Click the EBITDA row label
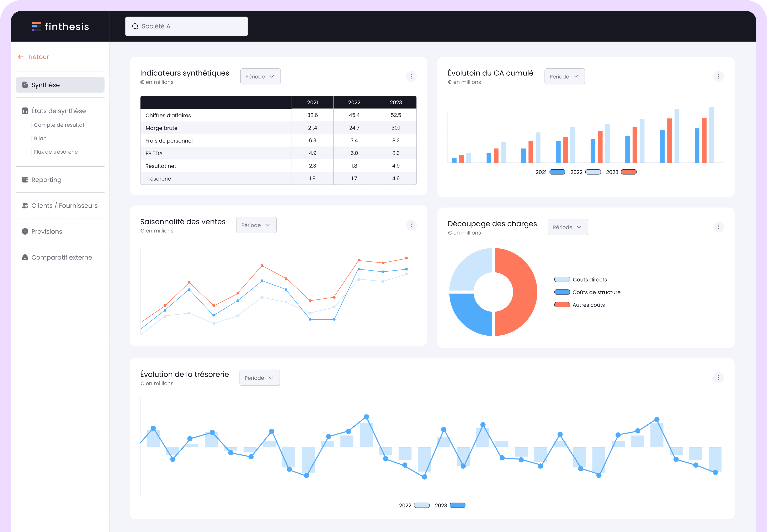 [x=154, y=153]
